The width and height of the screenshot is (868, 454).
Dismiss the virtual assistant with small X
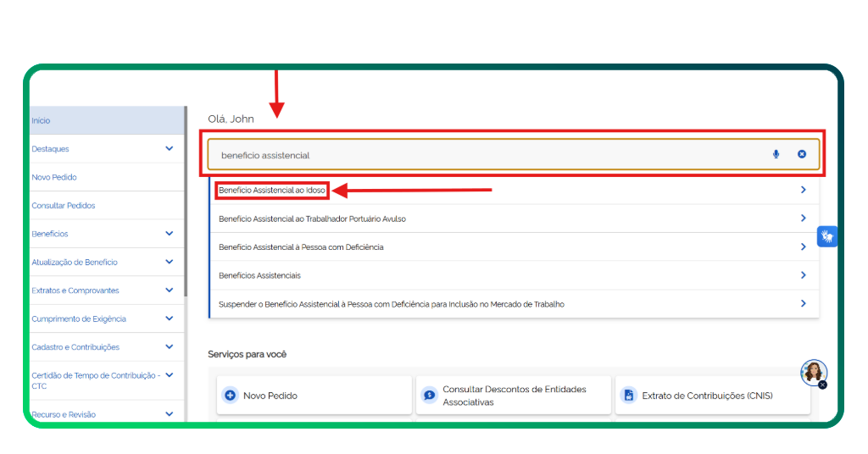(x=822, y=385)
